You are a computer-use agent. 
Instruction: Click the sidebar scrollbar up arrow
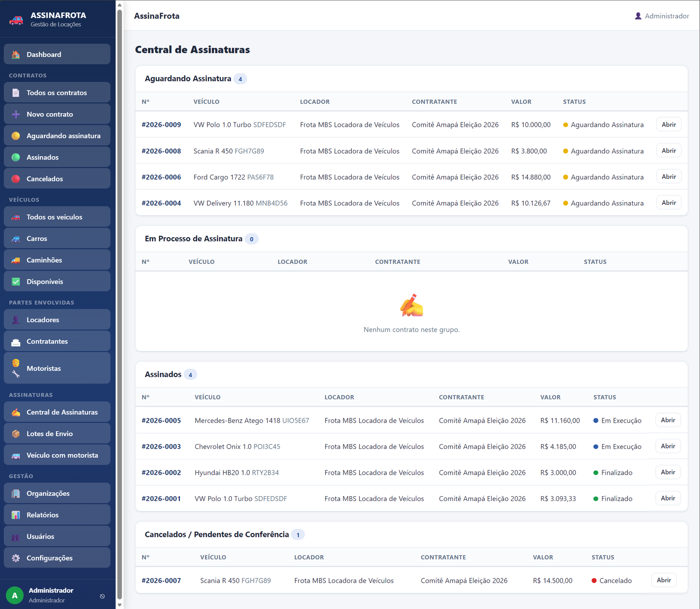pos(119,5)
